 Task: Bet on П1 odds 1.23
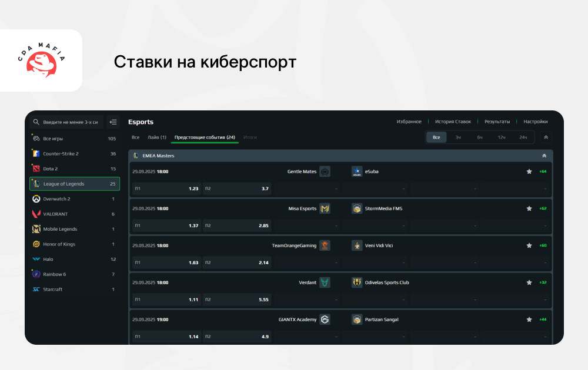pos(166,189)
